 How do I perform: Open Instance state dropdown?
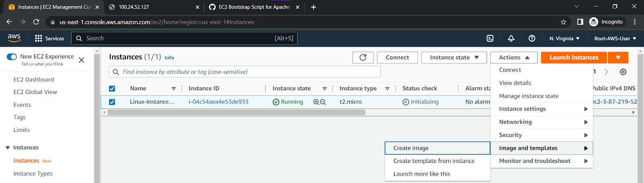pyautogui.click(x=454, y=57)
